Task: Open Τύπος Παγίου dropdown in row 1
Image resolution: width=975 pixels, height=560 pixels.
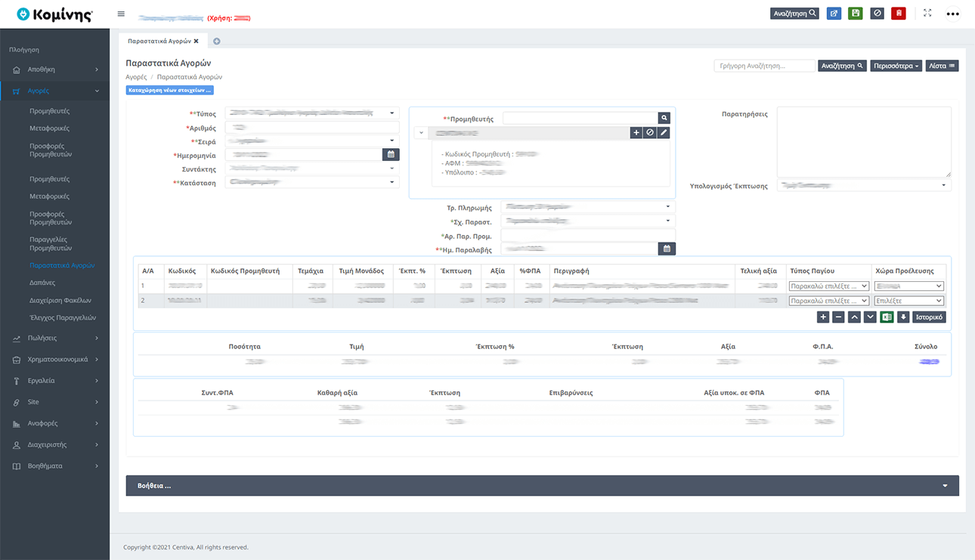Action: tap(828, 286)
